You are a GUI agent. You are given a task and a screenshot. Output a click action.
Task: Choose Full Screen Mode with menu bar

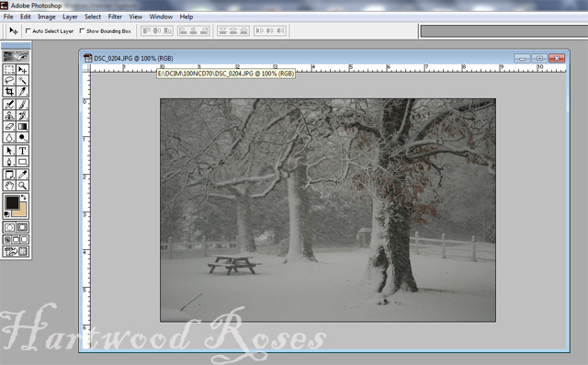point(16,239)
